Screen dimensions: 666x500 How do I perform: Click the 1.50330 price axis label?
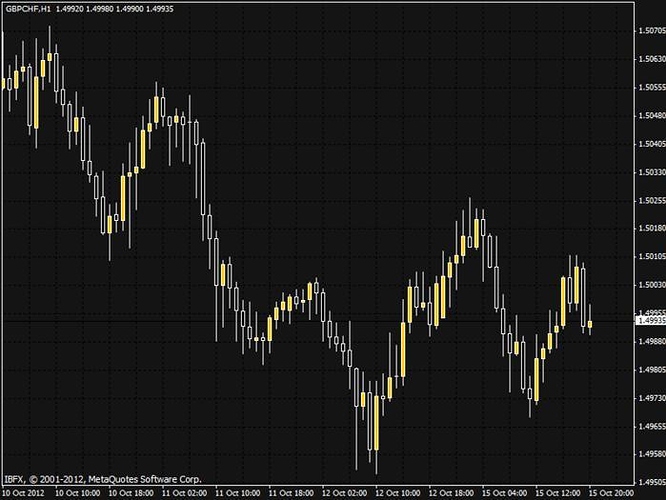[x=652, y=172]
